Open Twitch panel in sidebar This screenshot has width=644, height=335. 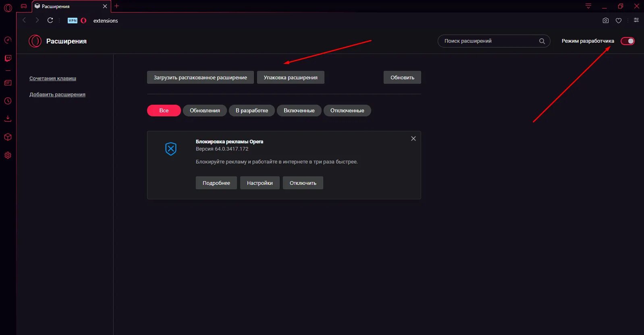[8, 58]
